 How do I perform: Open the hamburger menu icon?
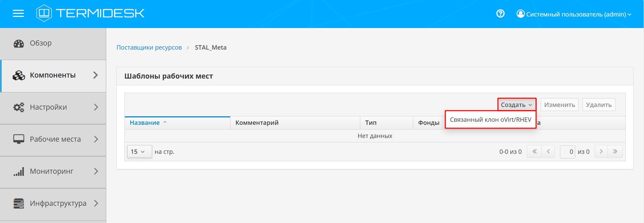[18, 13]
